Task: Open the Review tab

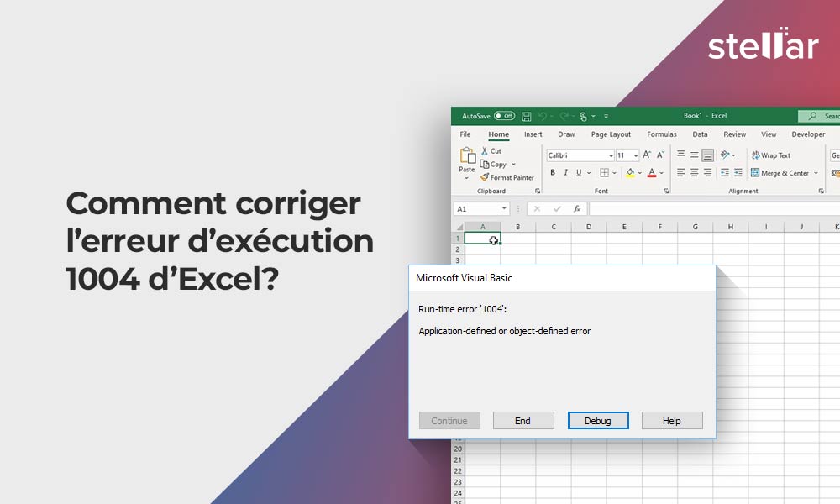Action: tap(734, 134)
